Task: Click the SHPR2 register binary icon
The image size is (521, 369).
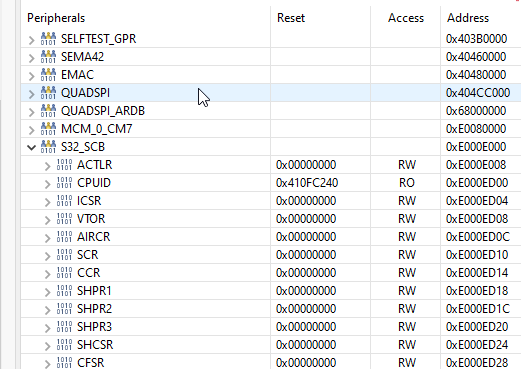Action: 64,309
